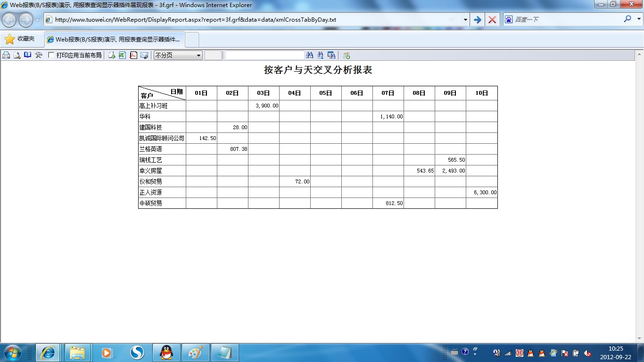Select the Web报表 browser tab
Viewport: 644px width, 362px height.
[x=115, y=40]
